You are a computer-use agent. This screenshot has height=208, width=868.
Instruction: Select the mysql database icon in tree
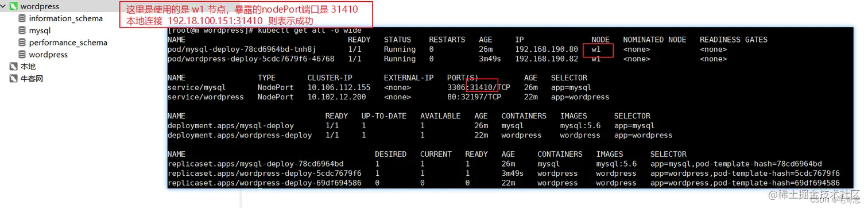pyautogui.click(x=22, y=30)
